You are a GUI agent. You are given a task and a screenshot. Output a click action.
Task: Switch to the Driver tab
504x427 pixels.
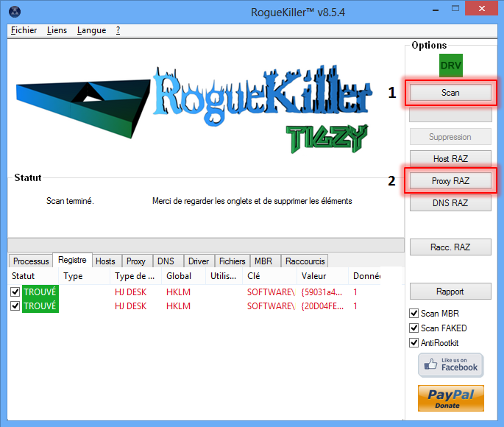pyautogui.click(x=199, y=261)
